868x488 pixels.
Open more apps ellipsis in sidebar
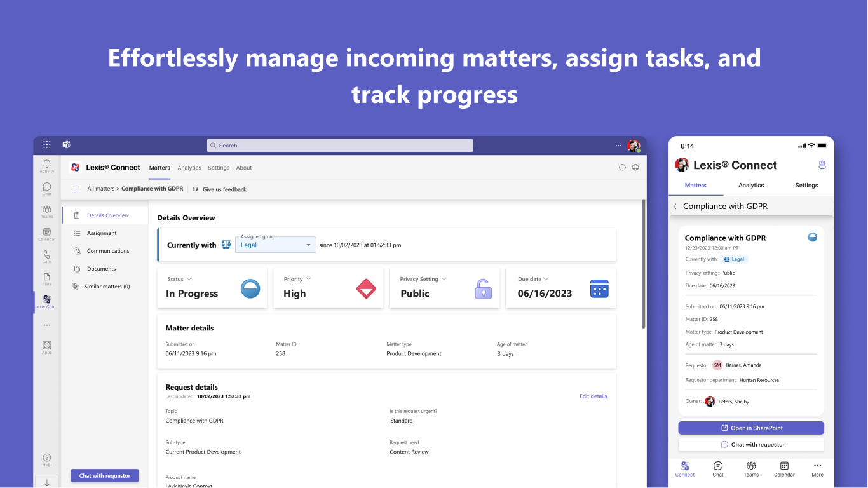tap(47, 325)
